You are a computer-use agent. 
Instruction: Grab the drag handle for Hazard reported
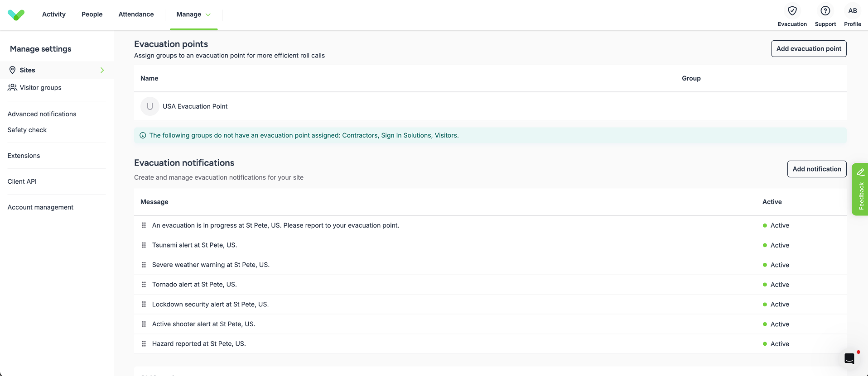click(x=144, y=344)
